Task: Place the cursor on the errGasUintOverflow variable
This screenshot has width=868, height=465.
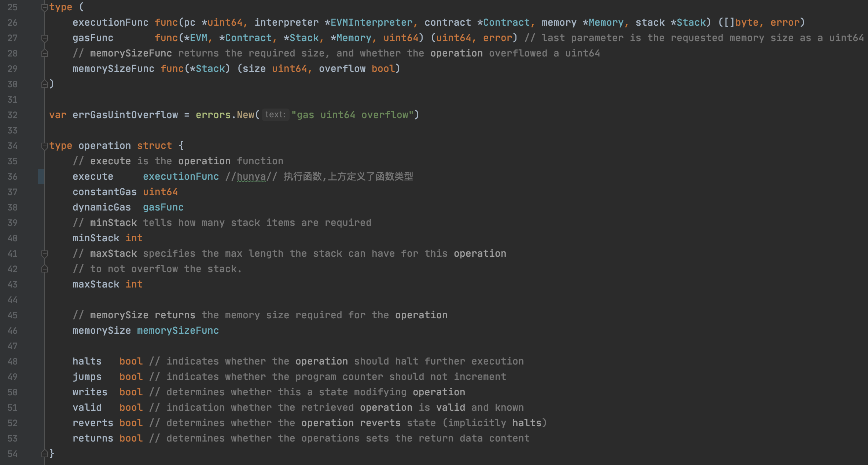Action: tap(125, 115)
